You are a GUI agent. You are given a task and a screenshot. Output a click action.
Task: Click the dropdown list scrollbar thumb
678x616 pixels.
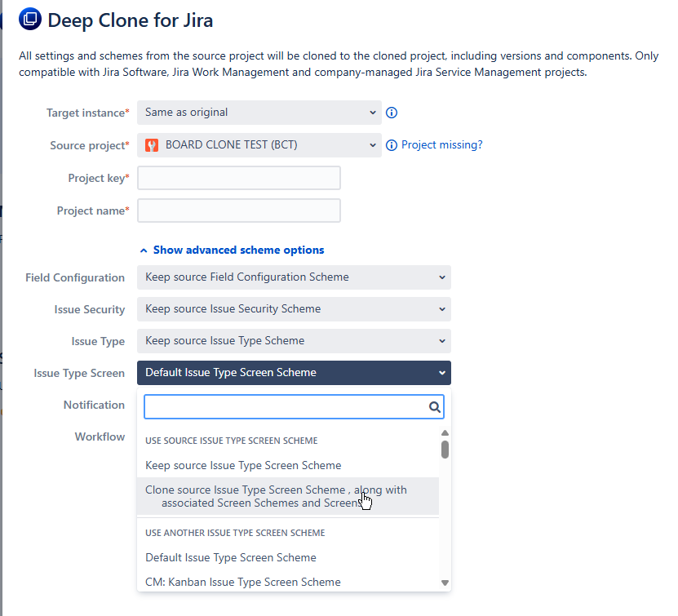(x=445, y=450)
